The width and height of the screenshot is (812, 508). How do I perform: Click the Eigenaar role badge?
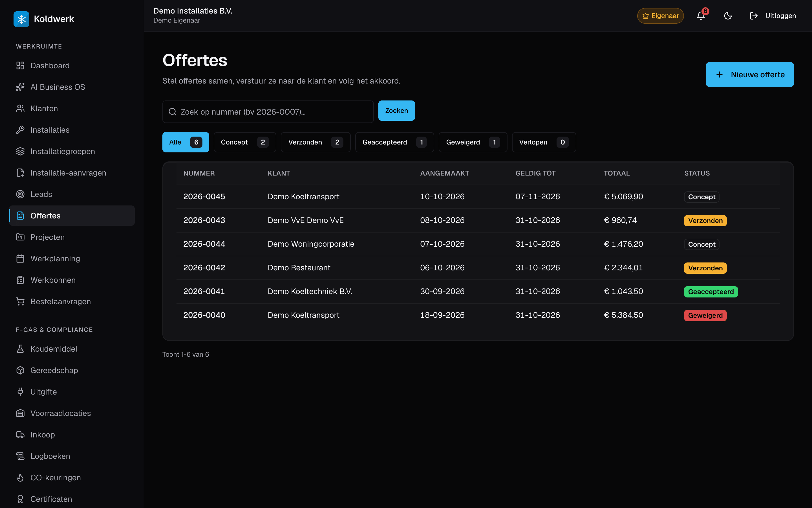coord(660,16)
